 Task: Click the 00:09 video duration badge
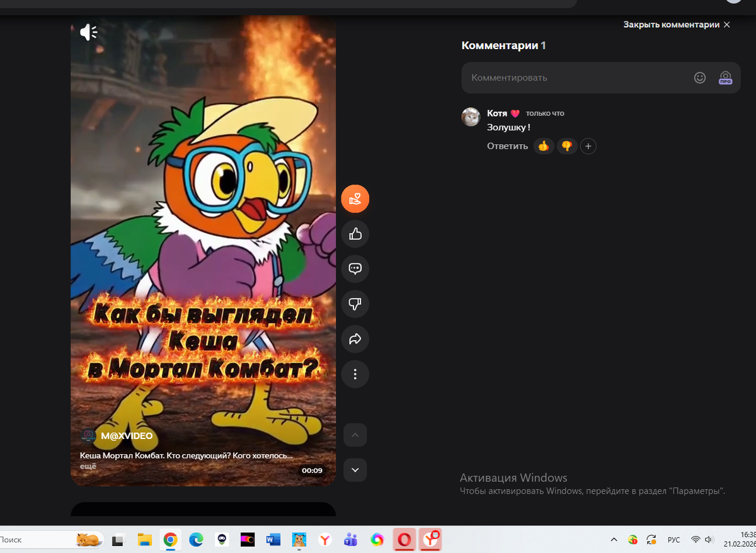(312, 470)
